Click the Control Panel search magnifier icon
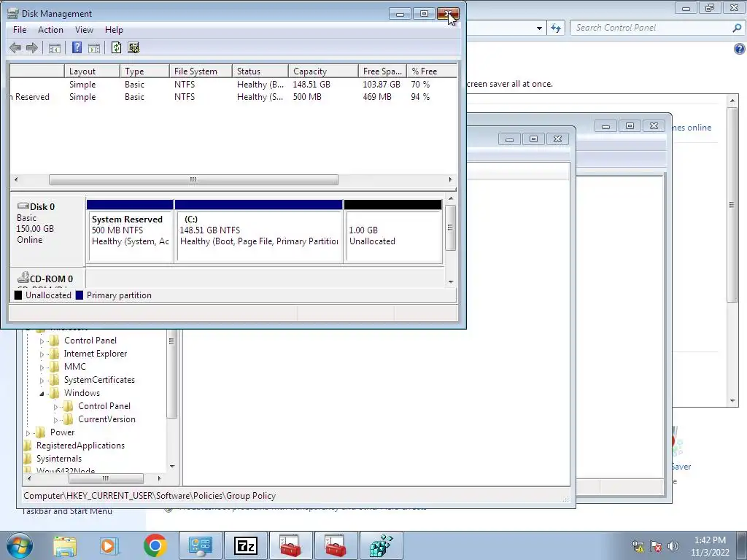747x560 pixels. pyautogui.click(x=737, y=28)
